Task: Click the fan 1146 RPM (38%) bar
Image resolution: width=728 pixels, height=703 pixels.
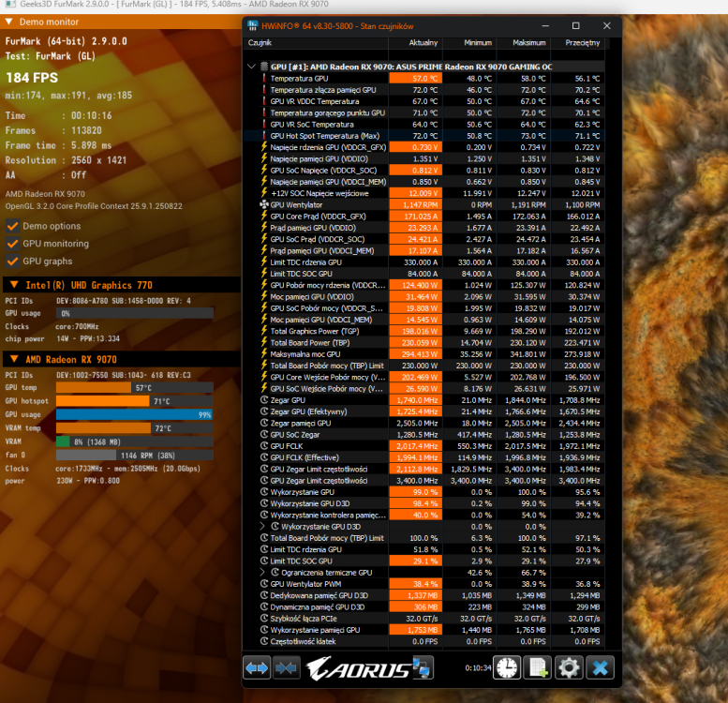Action: click(x=135, y=455)
